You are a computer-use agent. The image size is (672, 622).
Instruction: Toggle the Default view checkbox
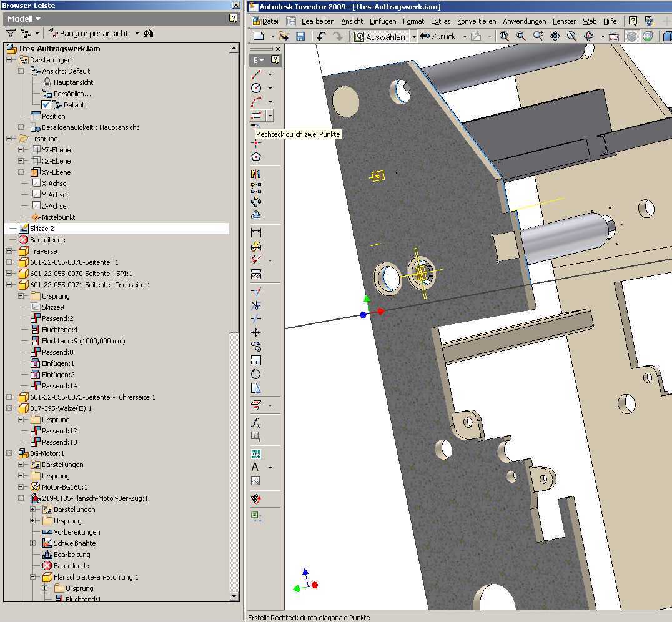tap(46, 105)
